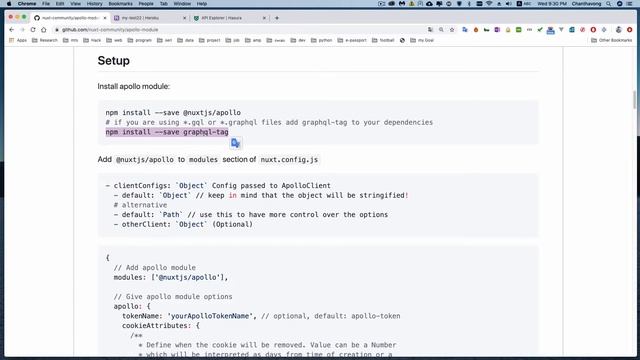
Task: Open the Research bookmarks folder
Action: pos(45,40)
